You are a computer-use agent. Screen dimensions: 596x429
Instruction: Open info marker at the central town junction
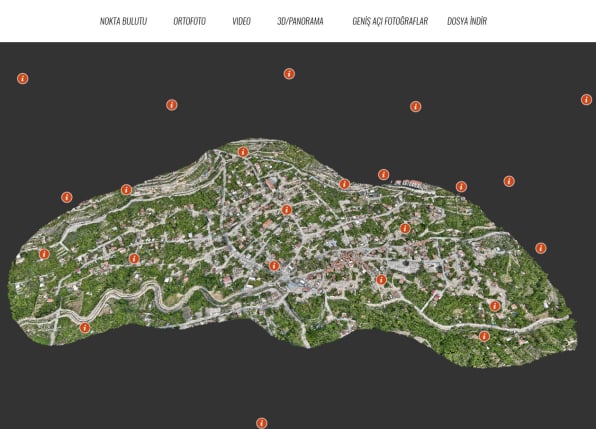coord(274,266)
